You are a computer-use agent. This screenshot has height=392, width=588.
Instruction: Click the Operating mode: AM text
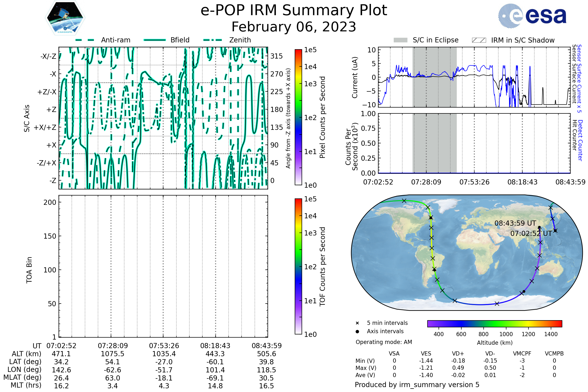[384, 342]
